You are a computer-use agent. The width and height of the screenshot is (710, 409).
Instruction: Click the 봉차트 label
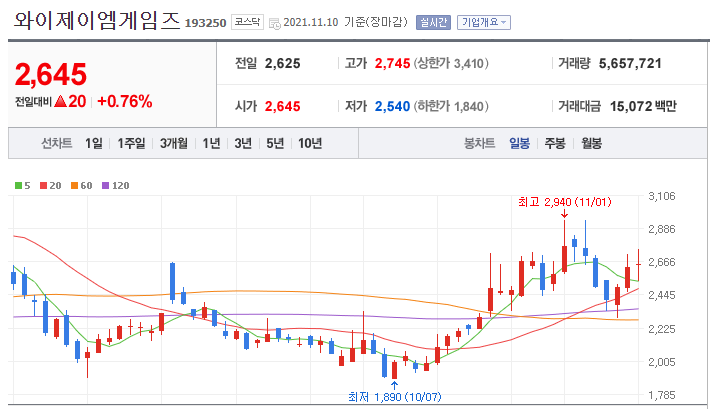pyautogui.click(x=479, y=144)
